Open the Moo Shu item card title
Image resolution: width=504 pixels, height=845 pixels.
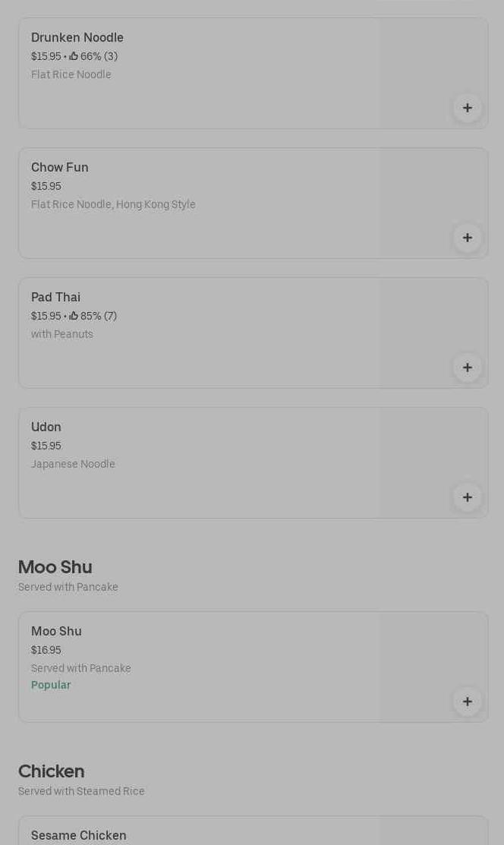pyautogui.click(x=56, y=632)
